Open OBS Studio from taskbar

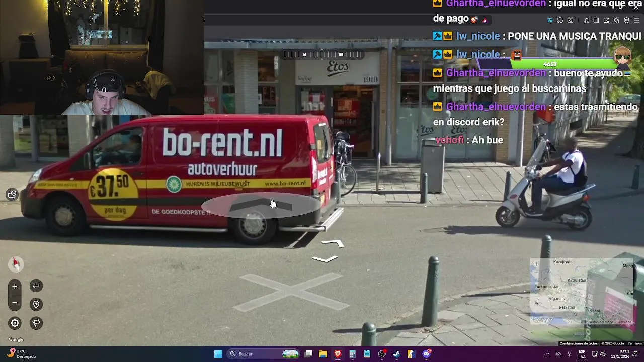pyautogui.click(x=382, y=354)
